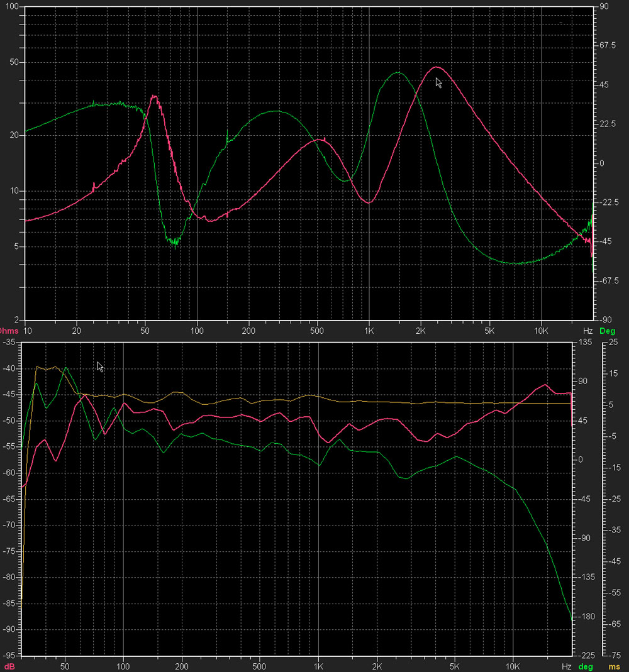Image resolution: width=629 pixels, height=672 pixels.
Task: Select the '10K' frequency label on lower chart
Action: point(513,666)
